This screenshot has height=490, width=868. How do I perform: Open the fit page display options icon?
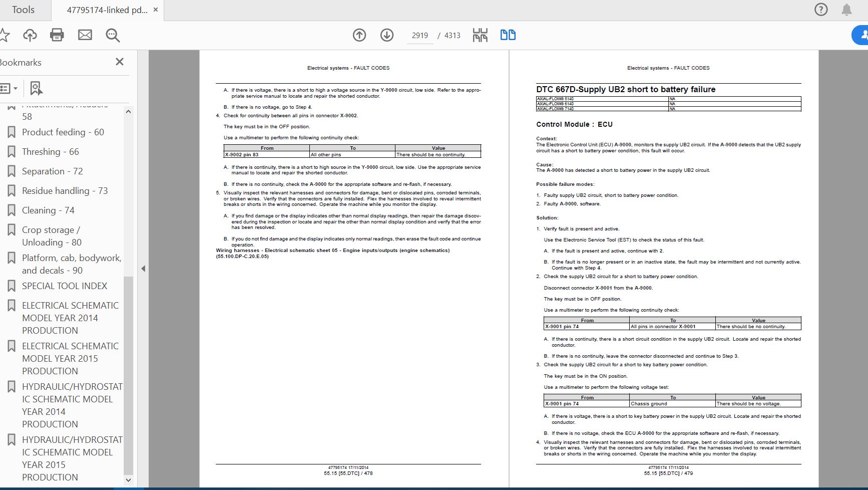pos(480,35)
